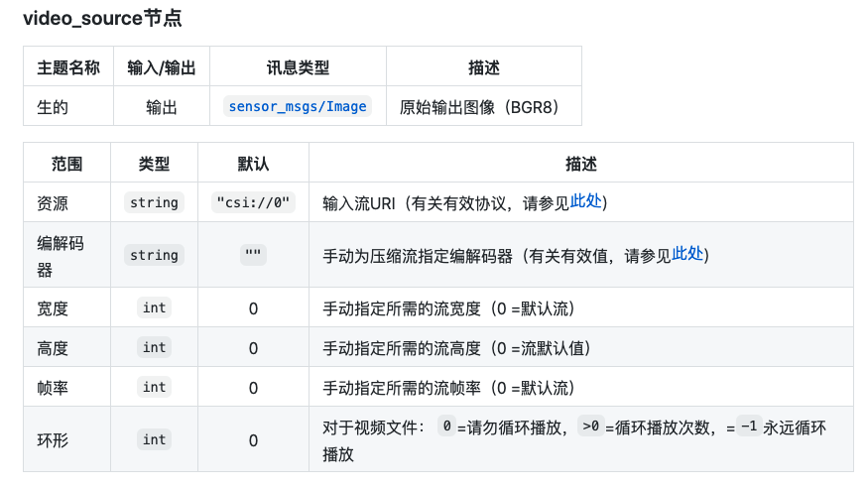Select the 输出 cell
The width and height of the screenshot is (868, 488).
click(161, 107)
